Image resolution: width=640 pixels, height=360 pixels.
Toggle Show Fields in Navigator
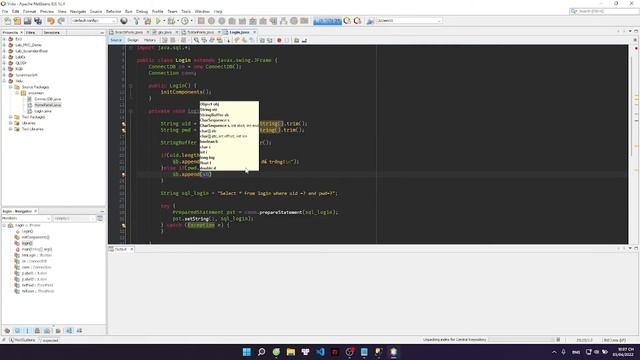coord(17,331)
